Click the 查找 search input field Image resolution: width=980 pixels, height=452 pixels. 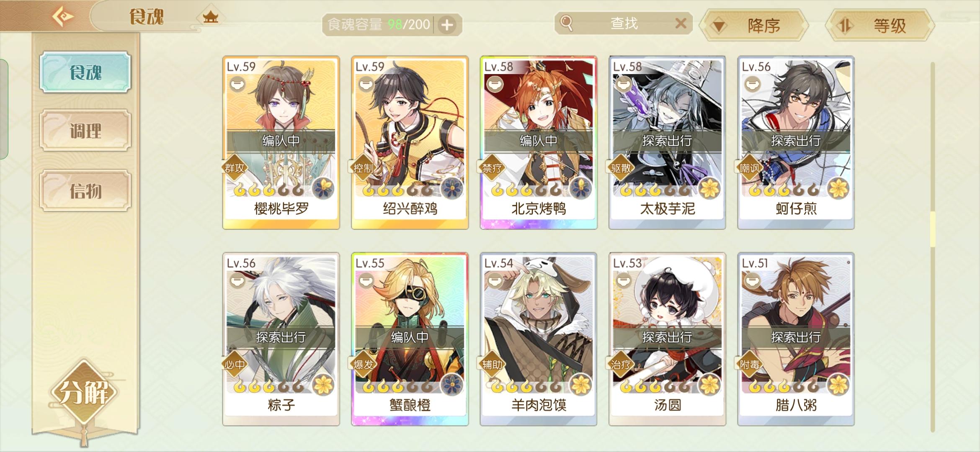point(624,23)
